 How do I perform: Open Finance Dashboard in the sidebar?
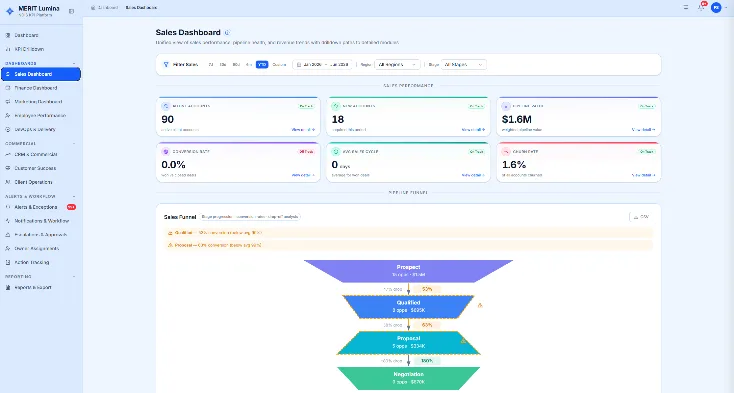pos(41,88)
